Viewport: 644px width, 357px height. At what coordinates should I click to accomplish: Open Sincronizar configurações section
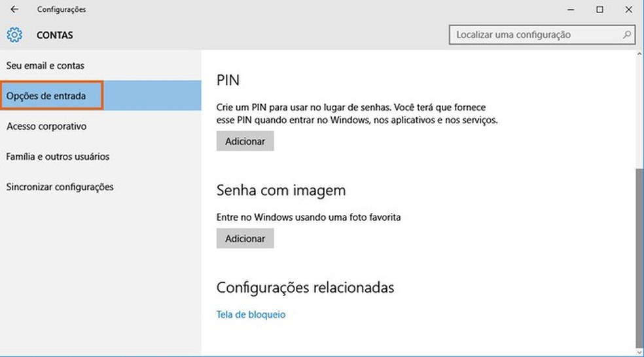pyautogui.click(x=60, y=187)
